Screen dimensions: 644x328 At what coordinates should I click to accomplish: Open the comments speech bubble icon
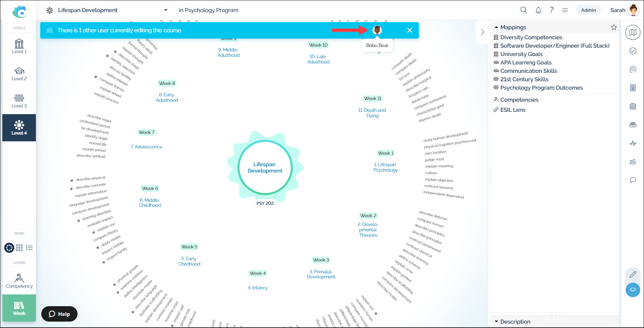pos(633,180)
